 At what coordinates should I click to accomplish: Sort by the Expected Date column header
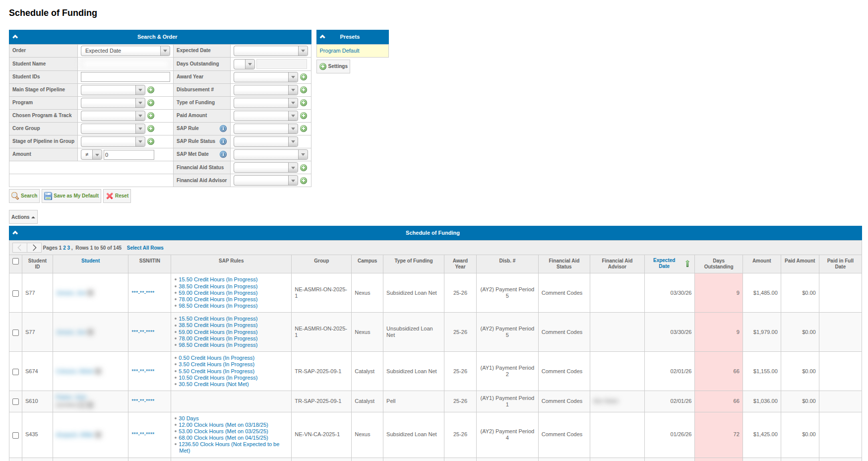664,263
